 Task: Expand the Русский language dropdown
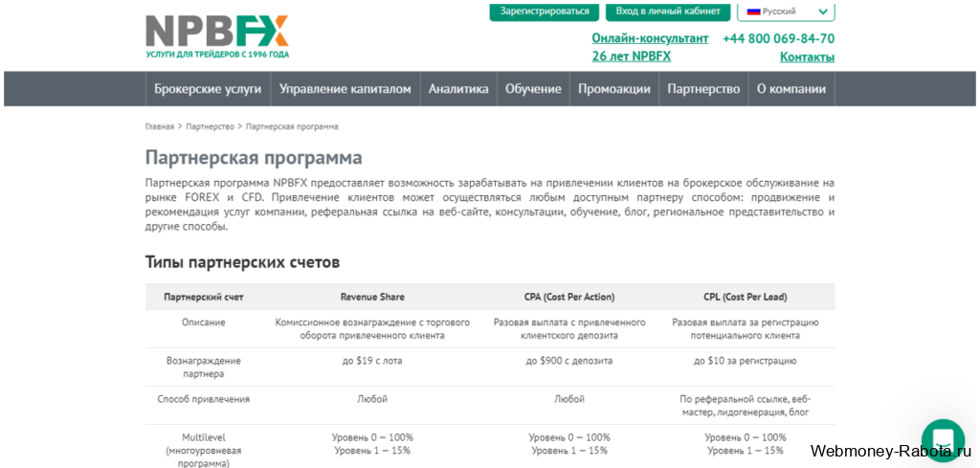[x=787, y=11]
